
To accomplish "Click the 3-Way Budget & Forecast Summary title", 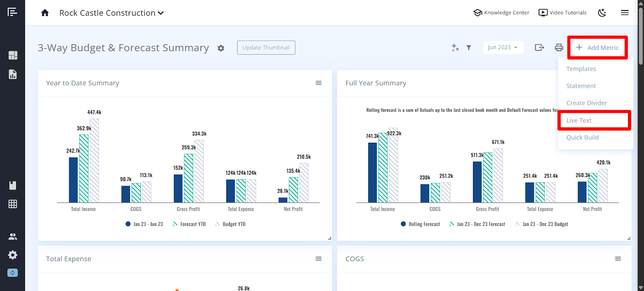I will 124,48.
